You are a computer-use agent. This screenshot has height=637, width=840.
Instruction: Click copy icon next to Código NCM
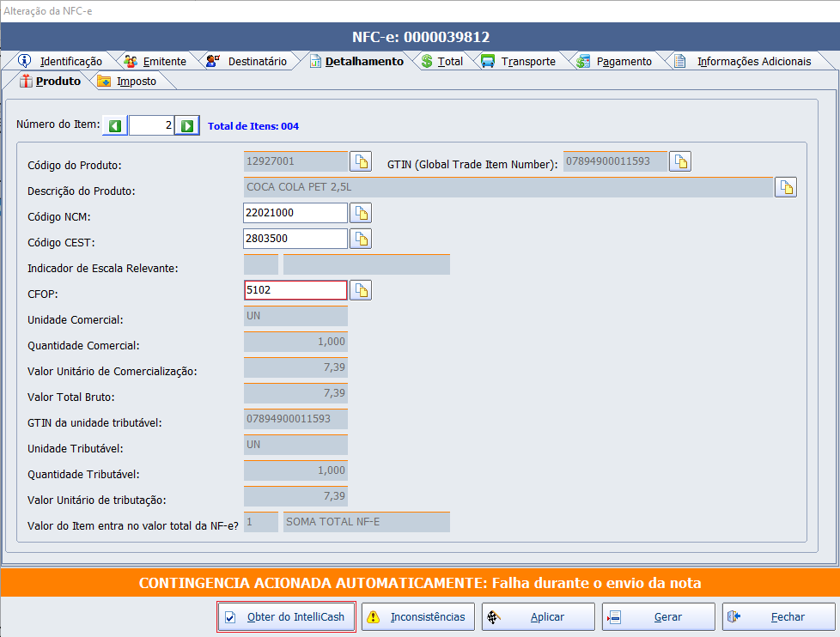(361, 213)
